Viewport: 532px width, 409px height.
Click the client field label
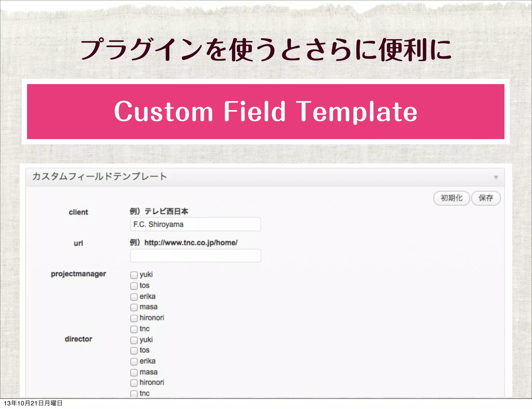[x=78, y=212]
